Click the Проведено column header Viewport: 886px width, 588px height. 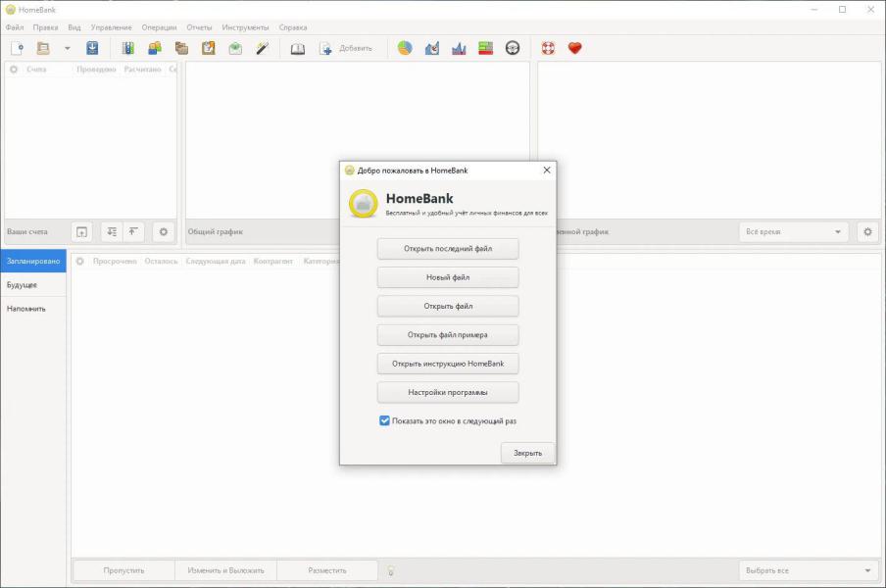(97, 69)
